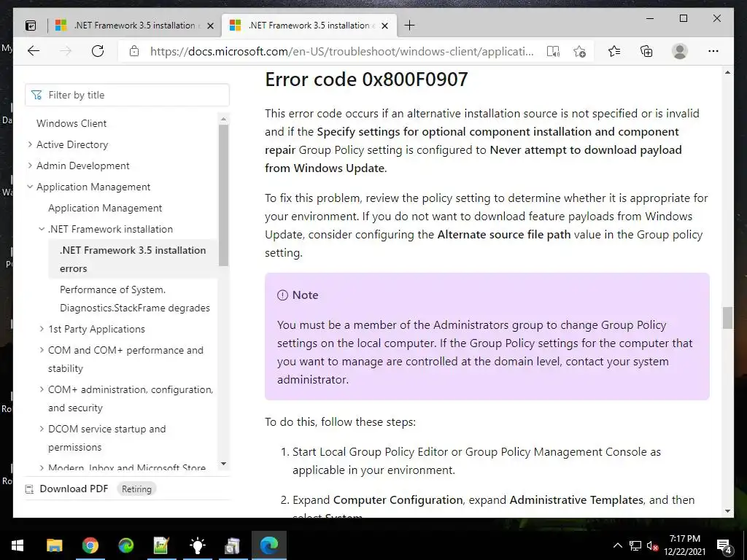This screenshot has width=747, height=560.
Task: Open Performance of System.Diagnostics.StackFrame article
Action: [135, 298]
